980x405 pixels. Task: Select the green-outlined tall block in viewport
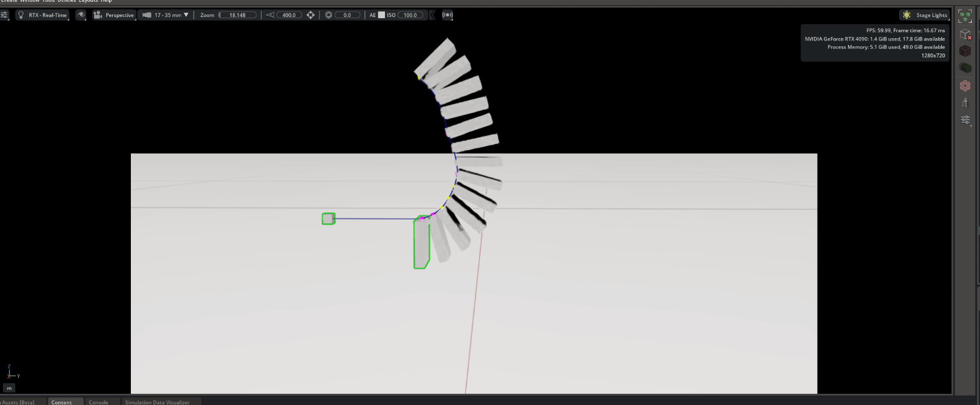pos(421,242)
